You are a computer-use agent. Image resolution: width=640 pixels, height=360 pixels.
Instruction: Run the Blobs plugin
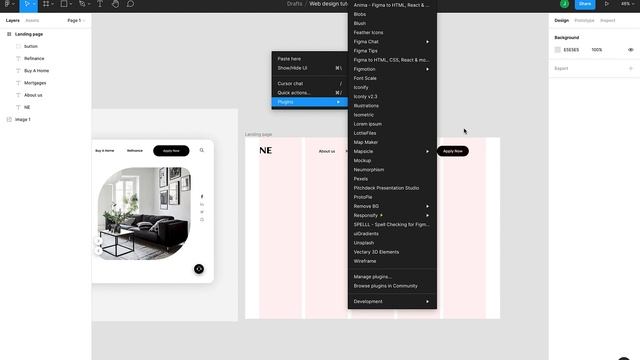[x=392, y=14]
